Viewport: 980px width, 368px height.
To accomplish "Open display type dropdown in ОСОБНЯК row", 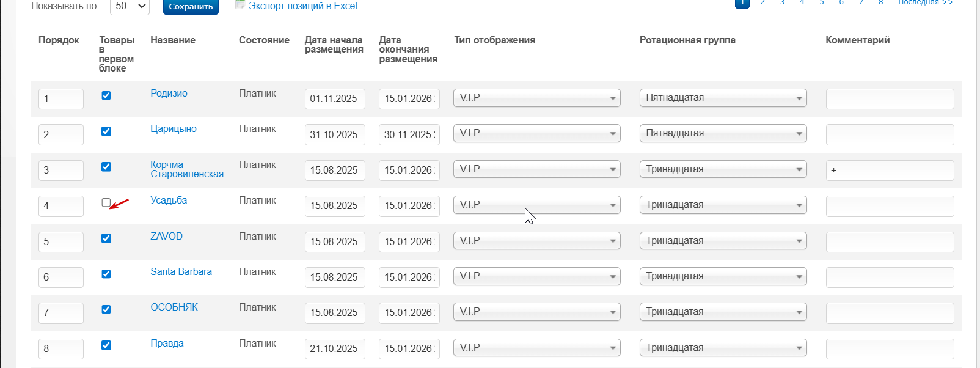I will pyautogui.click(x=536, y=312).
